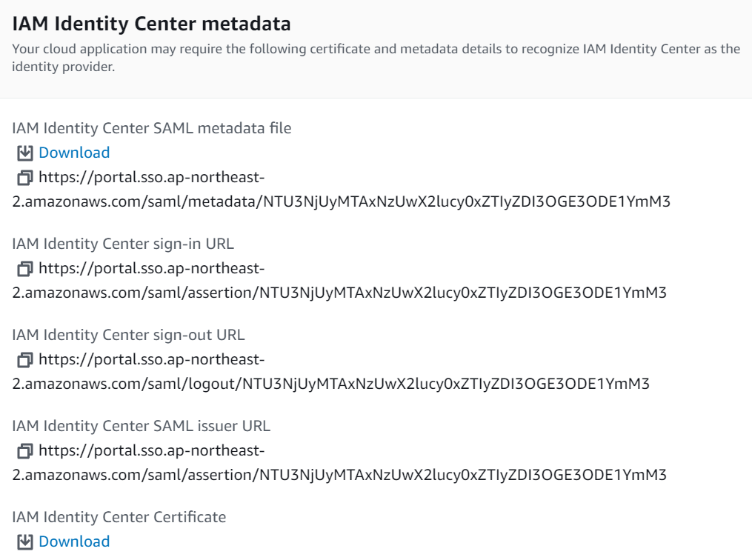Click the /saml/logout/ URL path line
The image size is (752, 560).
[331, 384]
